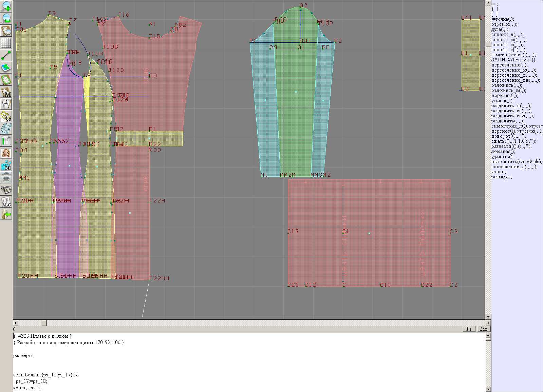Toggle the grid display icon
This screenshot has width=543, height=392.
click(x=6, y=43)
